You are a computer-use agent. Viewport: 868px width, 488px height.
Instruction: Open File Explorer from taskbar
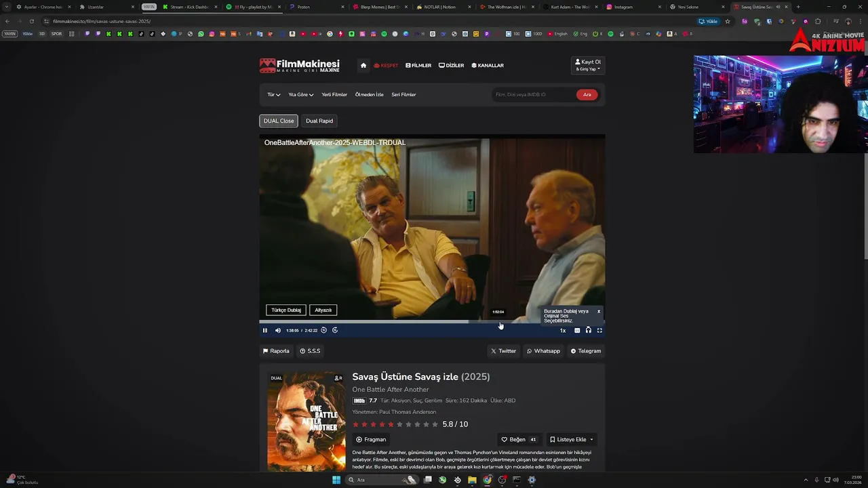(472, 480)
